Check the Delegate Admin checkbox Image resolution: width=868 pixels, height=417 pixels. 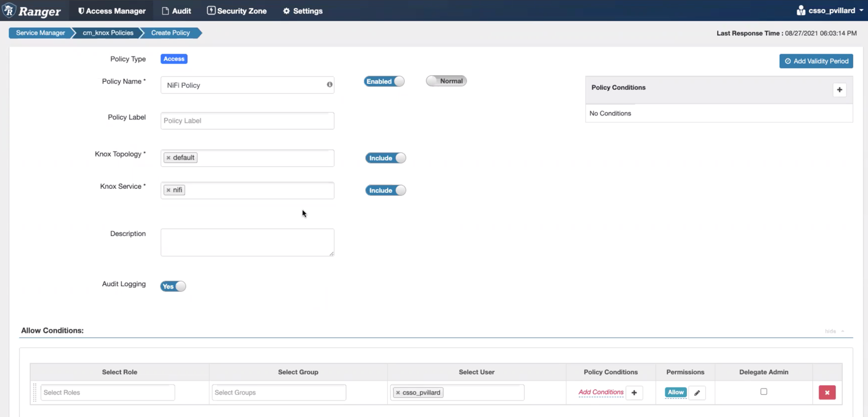coord(764,391)
